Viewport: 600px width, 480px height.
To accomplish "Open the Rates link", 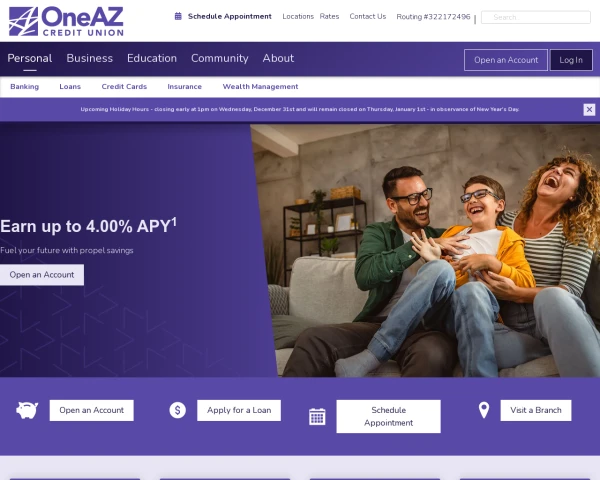I will tap(329, 16).
